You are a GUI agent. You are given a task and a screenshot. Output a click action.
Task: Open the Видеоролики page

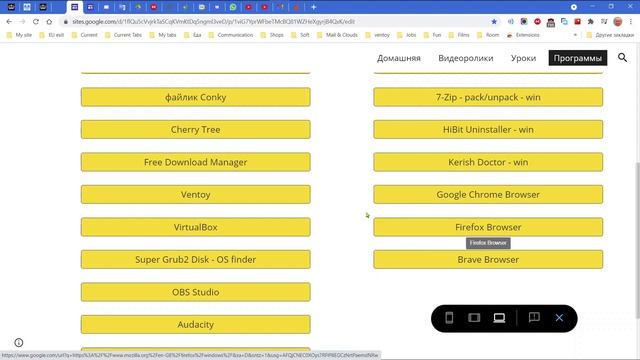[466, 58]
